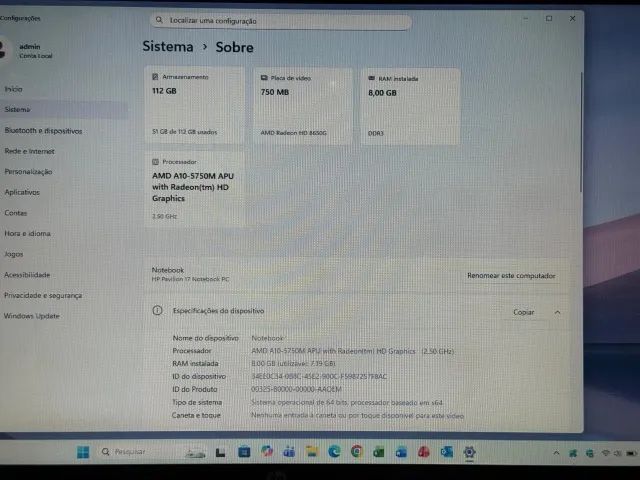Click the AMD Radeon HD 8650G text
The width and height of the screenshot is (640, 480).
tap(293, 133)
